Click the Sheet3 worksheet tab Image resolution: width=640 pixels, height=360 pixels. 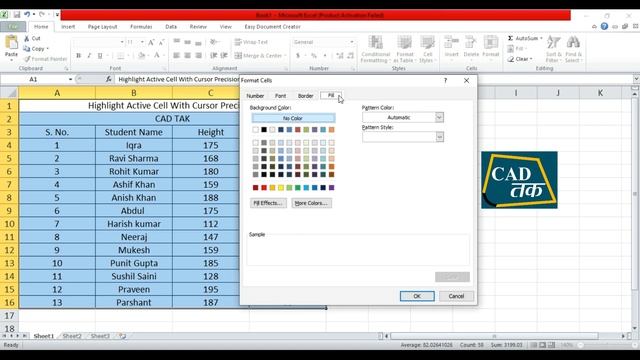[100, 336]
